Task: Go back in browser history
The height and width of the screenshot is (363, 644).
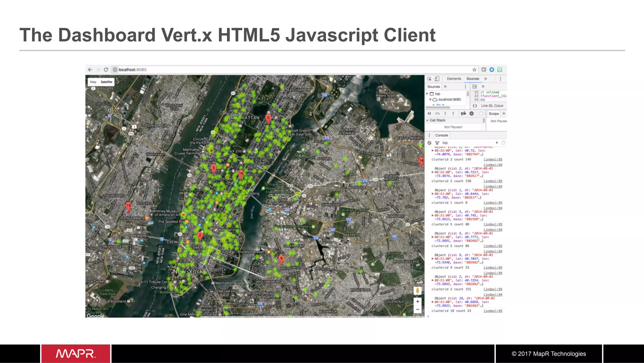Action: (90, 70)
